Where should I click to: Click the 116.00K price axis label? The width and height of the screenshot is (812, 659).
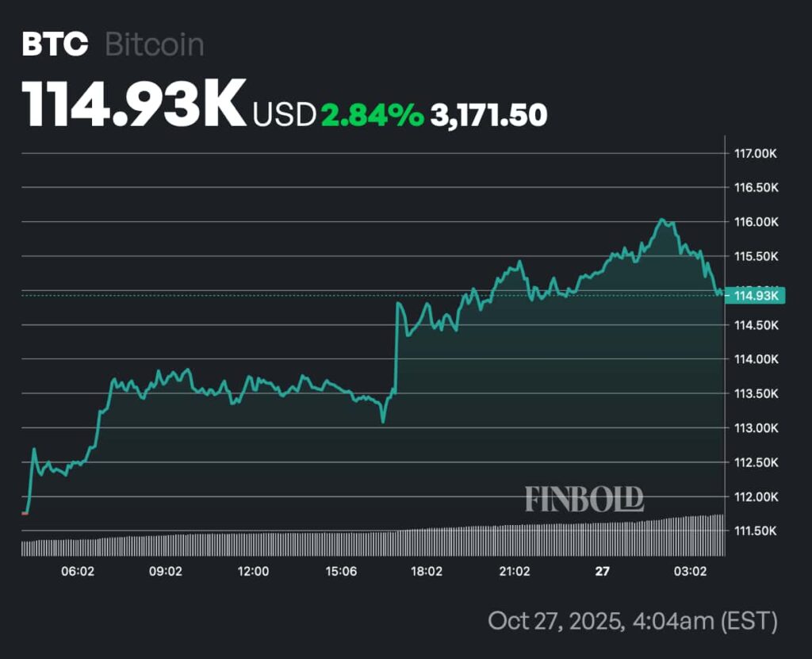[x=756, y=222]
